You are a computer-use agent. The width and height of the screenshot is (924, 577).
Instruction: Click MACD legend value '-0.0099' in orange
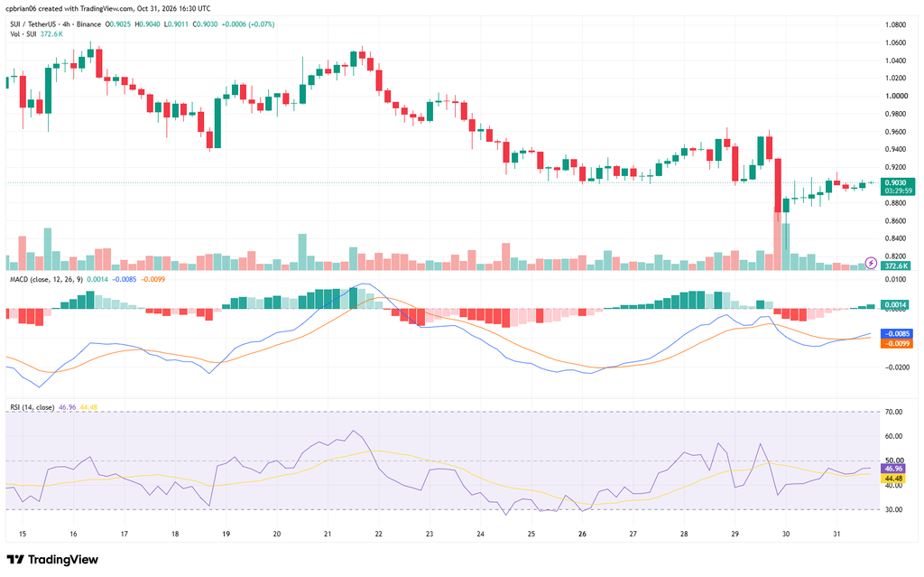pos(152,279)
